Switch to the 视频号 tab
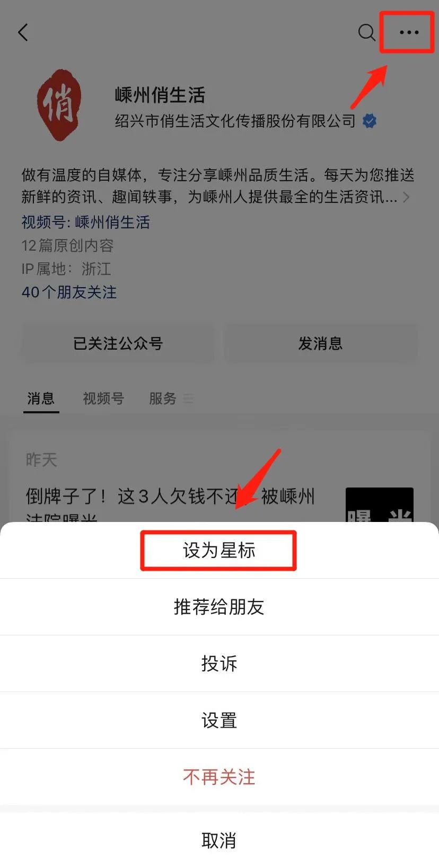 [103, 398]
